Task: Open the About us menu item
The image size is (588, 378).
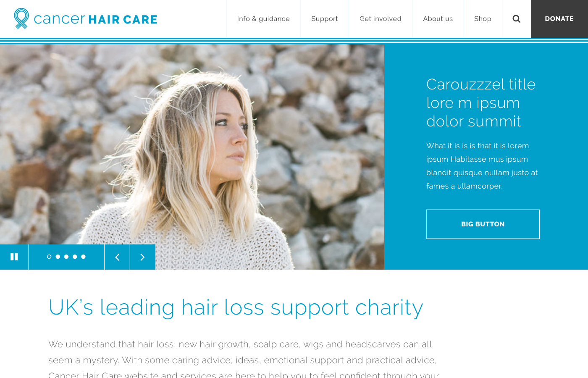Action: 438,19
